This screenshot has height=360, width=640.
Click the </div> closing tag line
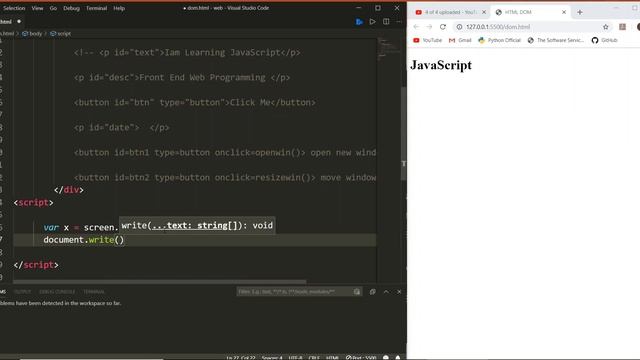pyautogui.click(x=69, y=190)
